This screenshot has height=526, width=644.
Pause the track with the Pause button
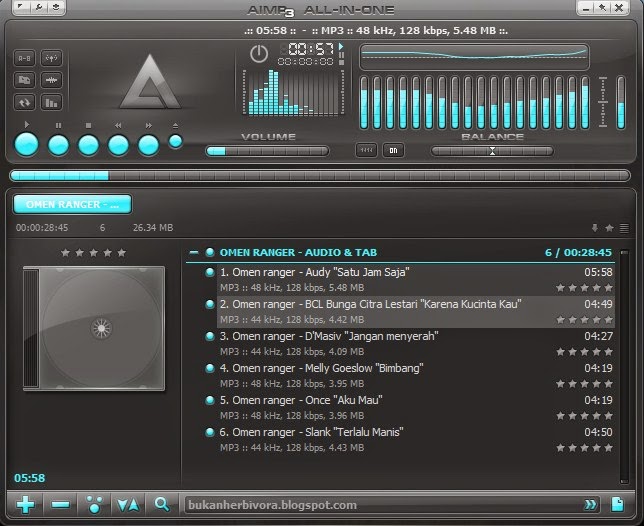coord(58,145)
